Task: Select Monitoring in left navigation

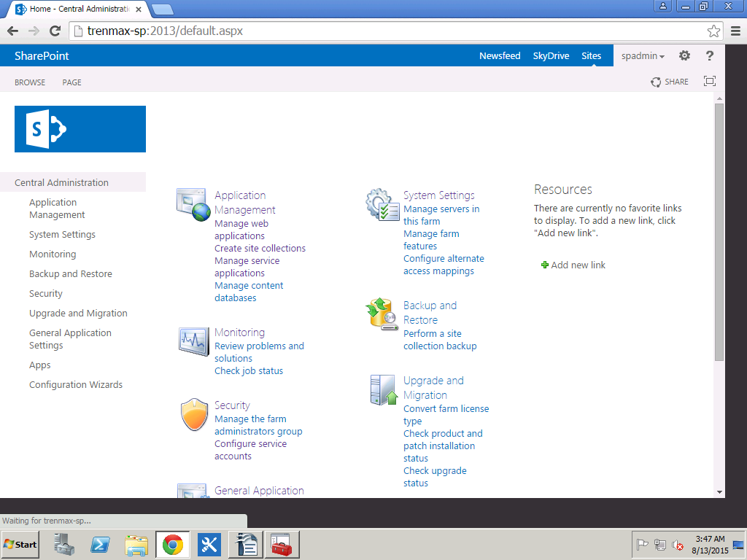Action: pyautogui.click(x=53, y=254)
